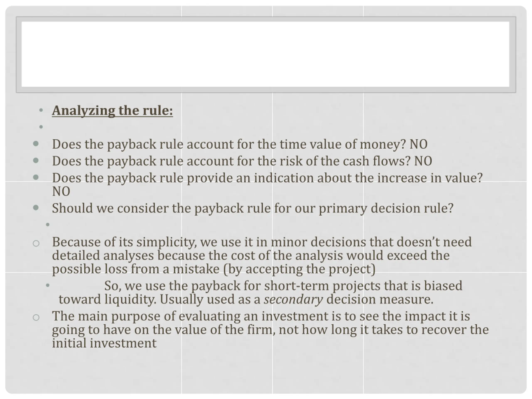Click the empty bullet below 'Analyzing the rule:'
532x399 pixels.
tap(41, 127)
